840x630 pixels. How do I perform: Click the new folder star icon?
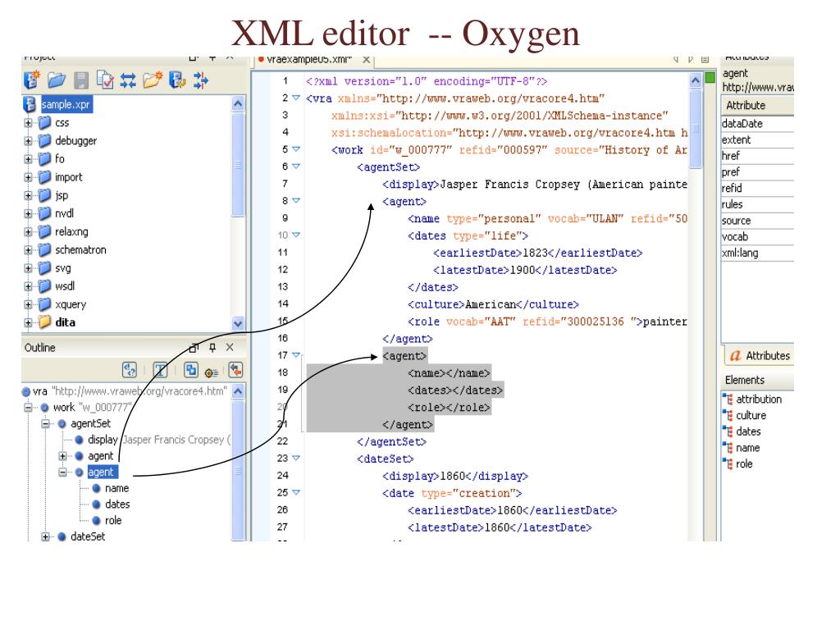pos(153,80)
